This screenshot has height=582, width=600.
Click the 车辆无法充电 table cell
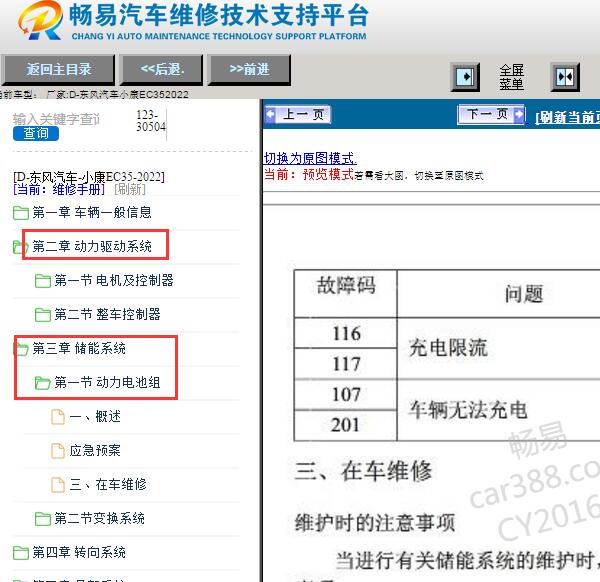click(468, 410)
